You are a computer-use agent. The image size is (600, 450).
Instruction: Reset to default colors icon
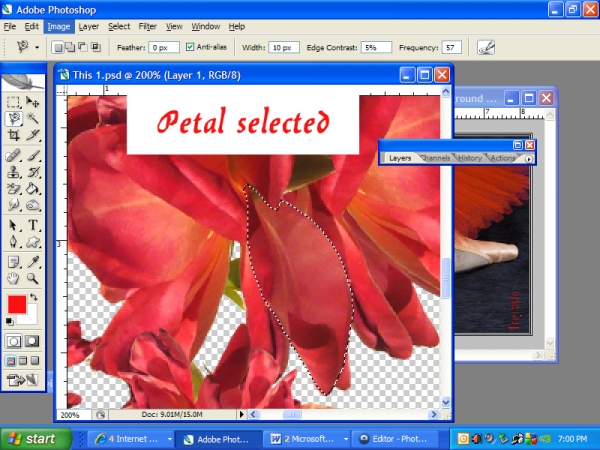10,321
